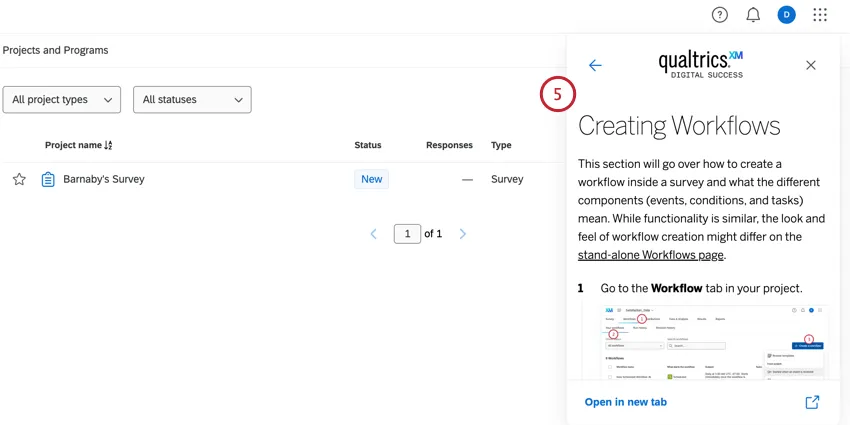Expand the All statuses dropdown
The height and width of the screenshot is (425, 850).
click(192, 100)
